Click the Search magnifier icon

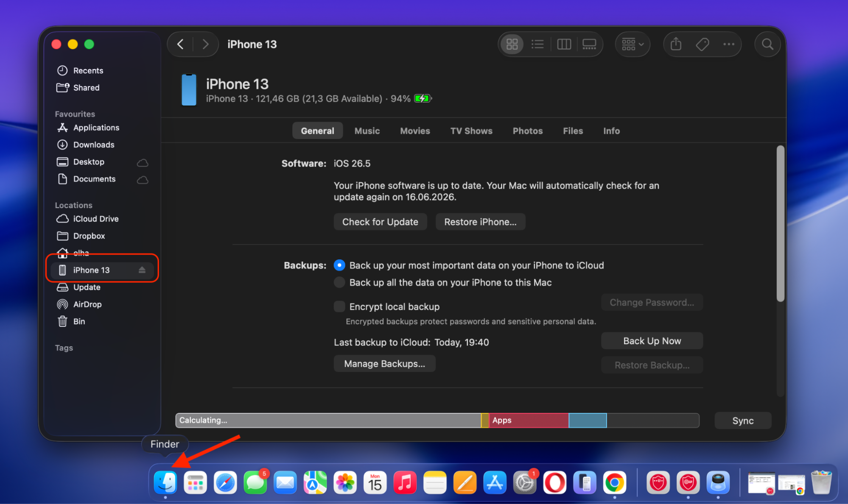click(767, 44)
